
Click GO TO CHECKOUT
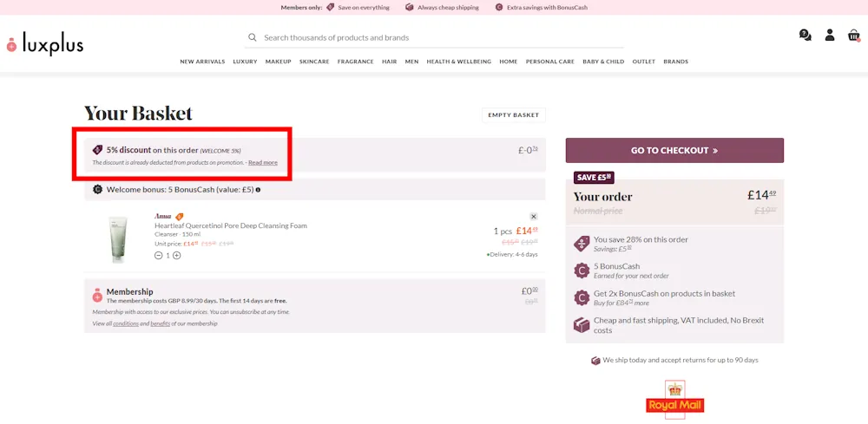point(674,150)
